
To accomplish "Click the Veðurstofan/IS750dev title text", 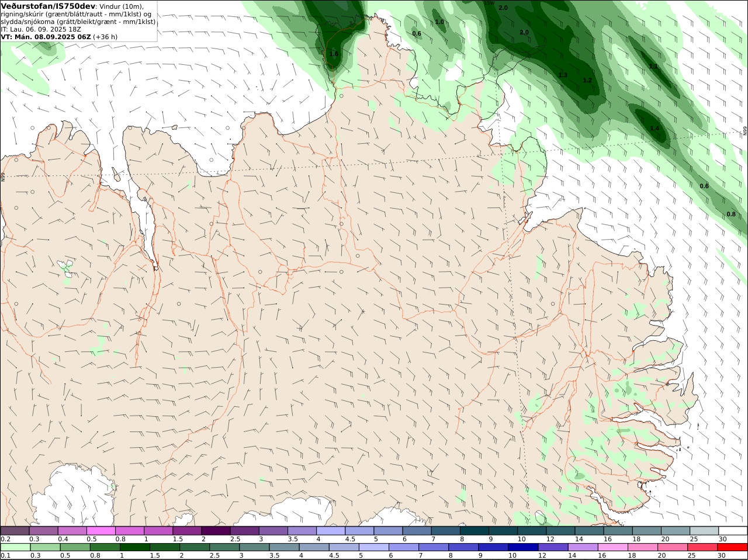I will pyautogui.click(x=48, y=6).
